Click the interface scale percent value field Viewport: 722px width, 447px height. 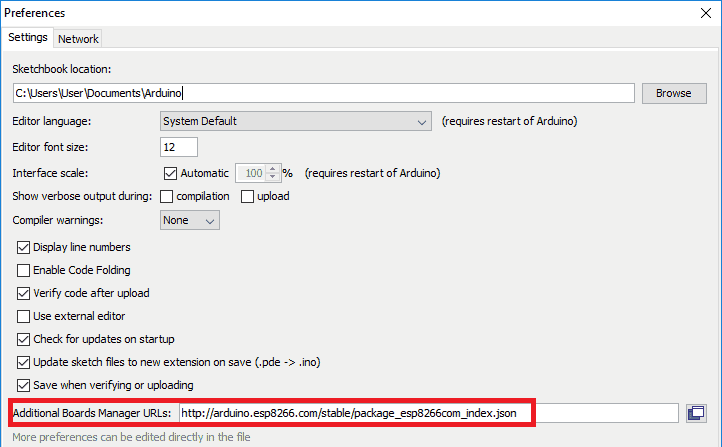tap(252, 173)
